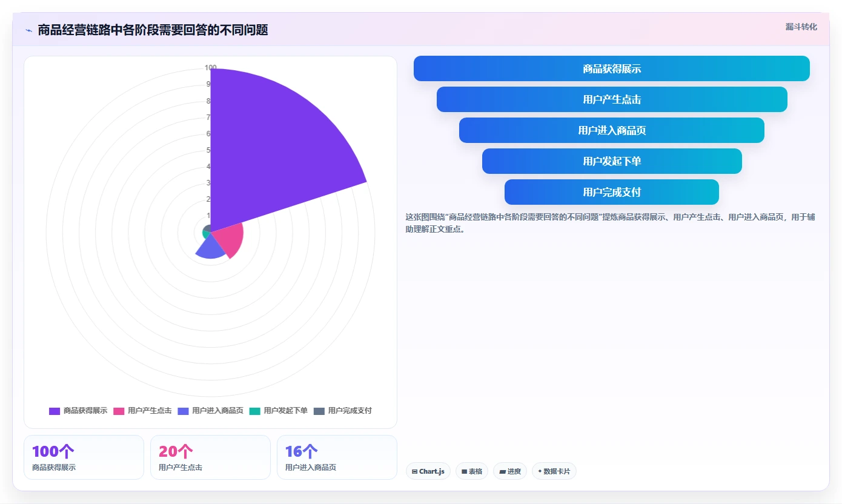Screen dimensions: 842x504
Task: Open the 20个 用户产生点击 data card
Action: click(x=211, y=457)
